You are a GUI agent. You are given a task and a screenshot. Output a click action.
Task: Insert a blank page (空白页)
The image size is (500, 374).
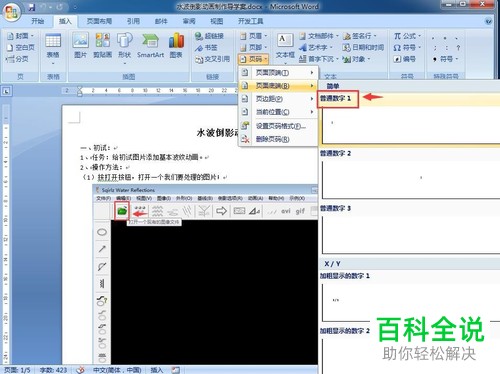[x=21, y=47]
